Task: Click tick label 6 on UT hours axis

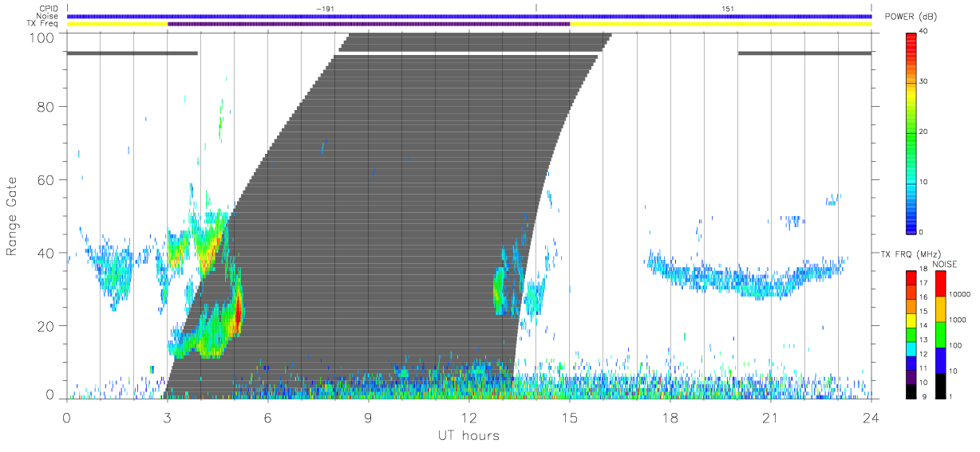Action: pyautogui.click(x=267, y=417)
